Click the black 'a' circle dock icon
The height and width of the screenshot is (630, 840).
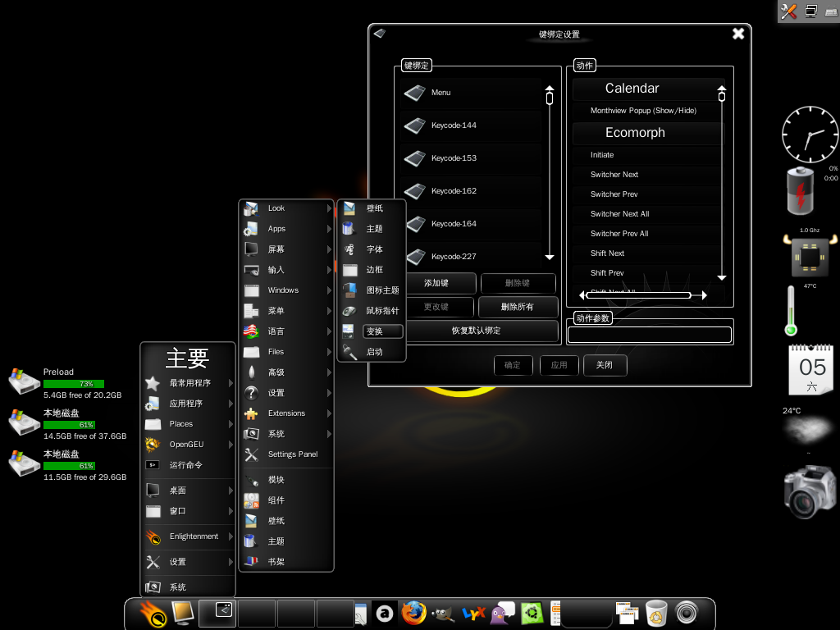tap(384, 614)
